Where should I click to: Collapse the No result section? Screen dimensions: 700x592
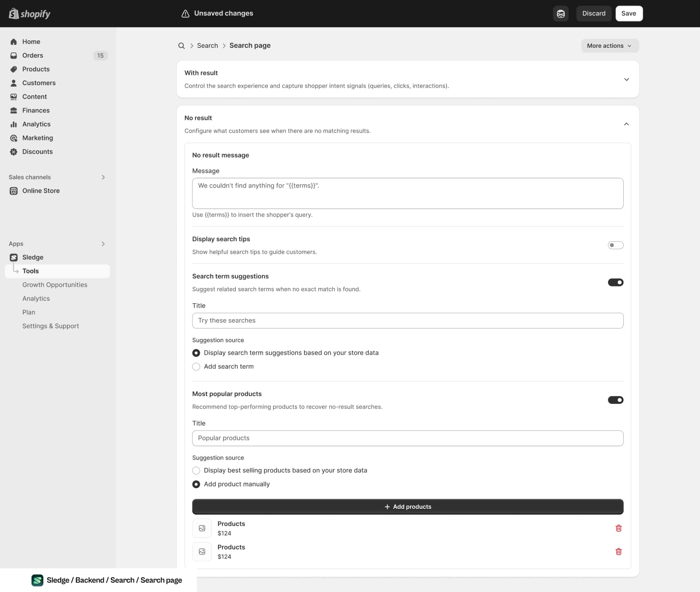point(627,124)
